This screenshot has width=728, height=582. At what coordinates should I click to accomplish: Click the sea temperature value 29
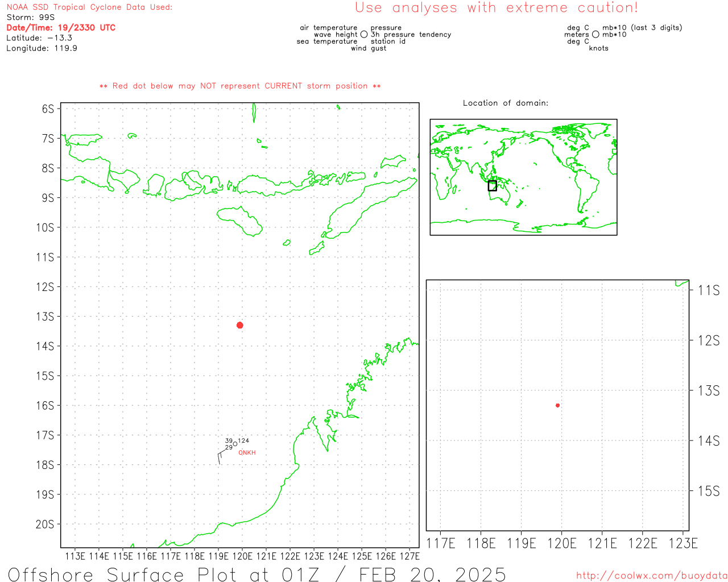tap(229, 448)
